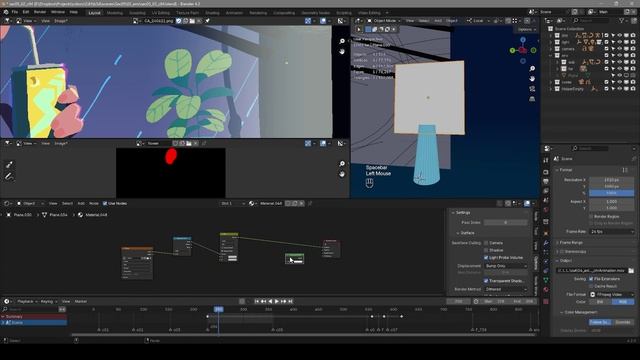Open the File menu

click(15, 12)
